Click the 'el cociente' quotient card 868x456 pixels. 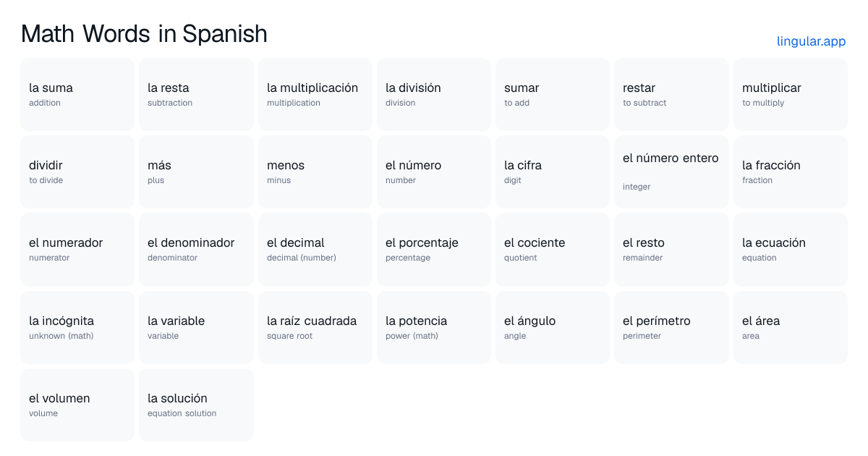553,250
